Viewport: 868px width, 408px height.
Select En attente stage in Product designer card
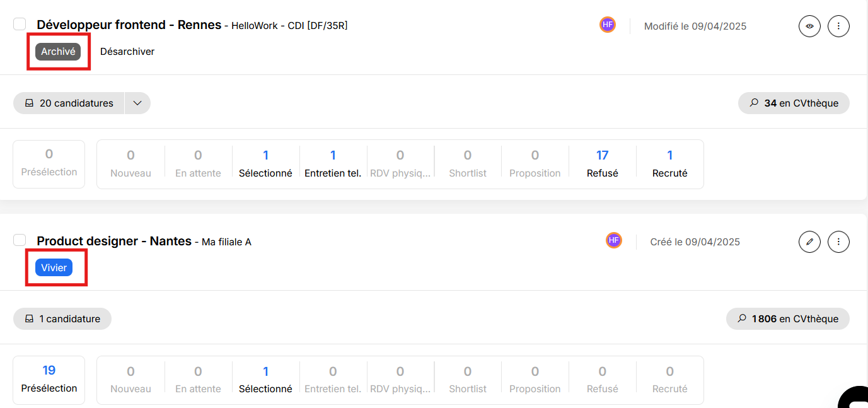[198, 380]
